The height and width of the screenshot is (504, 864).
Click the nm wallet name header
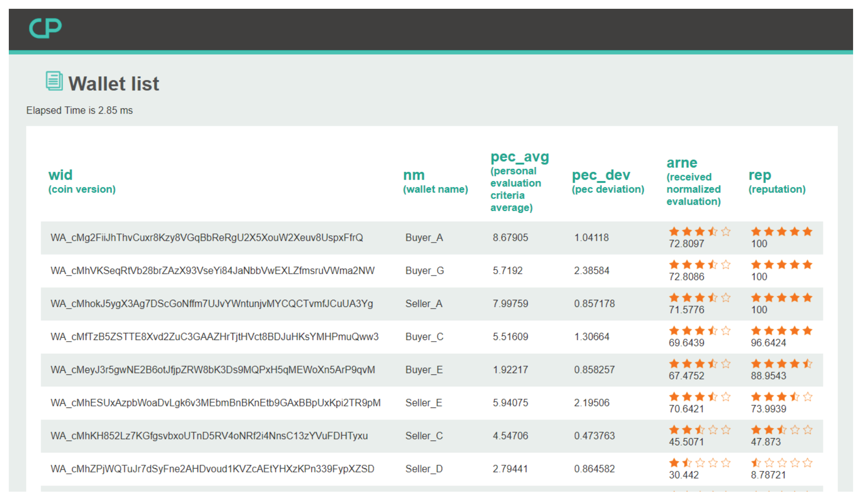414,175
